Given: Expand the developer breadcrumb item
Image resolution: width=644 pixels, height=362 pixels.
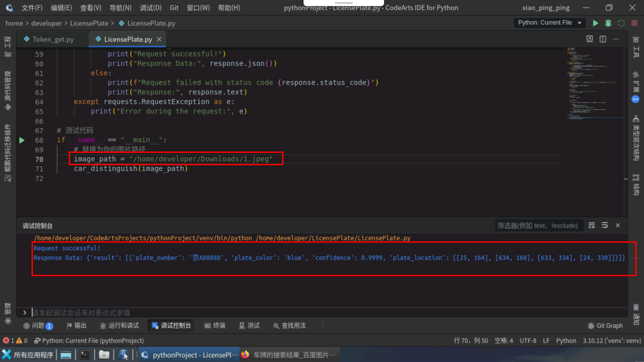Looking at the screenshot, I should pyautogui.click(x=46, y=23).
